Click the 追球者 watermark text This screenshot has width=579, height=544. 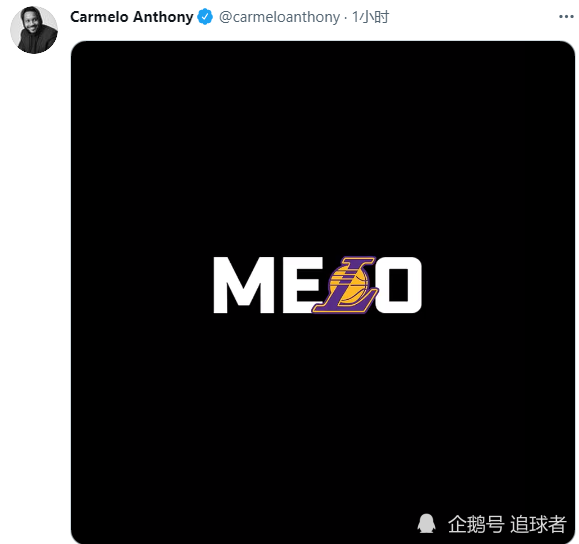538,524
